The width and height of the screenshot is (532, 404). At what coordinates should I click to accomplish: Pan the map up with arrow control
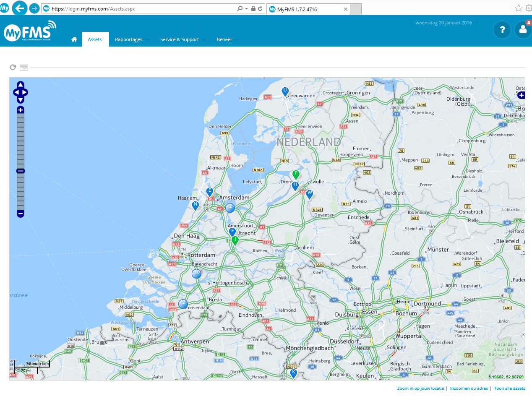pos(21,85)
